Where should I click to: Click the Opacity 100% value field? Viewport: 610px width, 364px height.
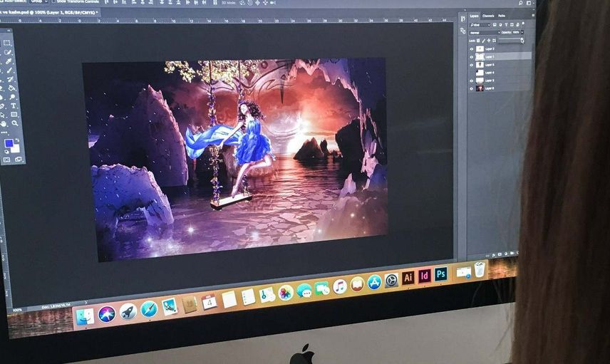click(516, 32)
